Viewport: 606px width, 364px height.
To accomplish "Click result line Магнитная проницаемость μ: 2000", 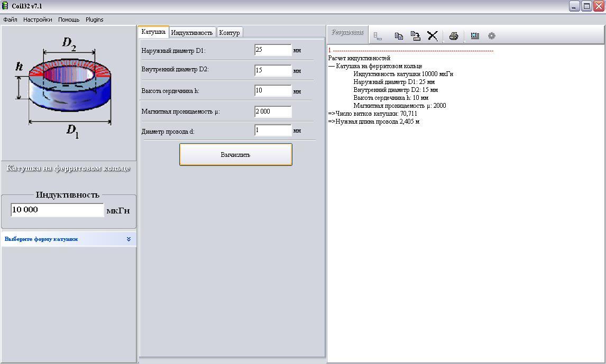I will [400, 105].
